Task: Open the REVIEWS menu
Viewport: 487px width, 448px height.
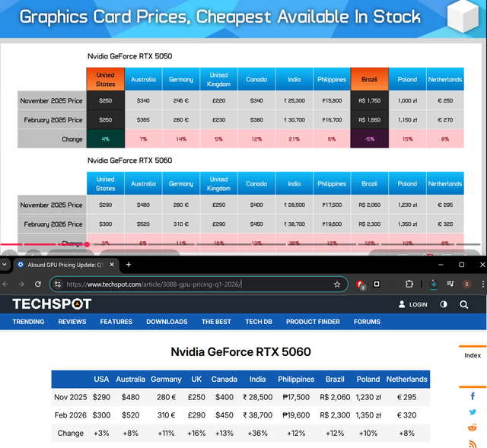Action: click(x=72, y=322)
